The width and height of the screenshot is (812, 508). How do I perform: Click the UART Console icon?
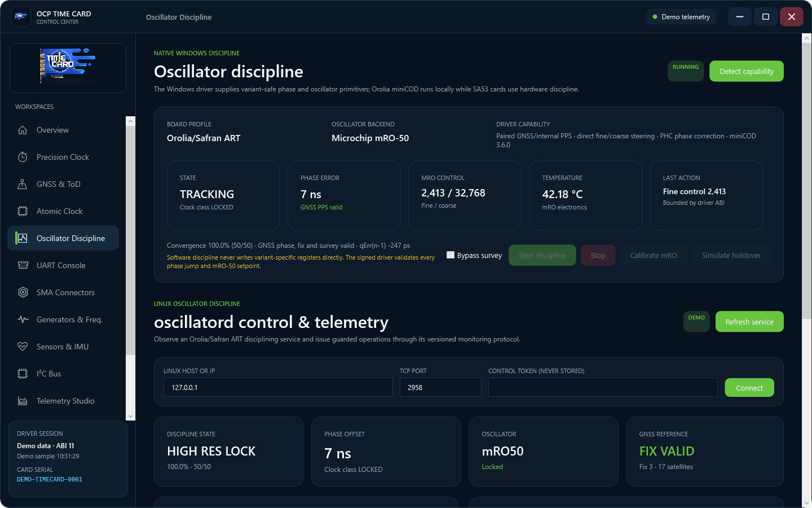pyautogui.click(x=23, y=265)
